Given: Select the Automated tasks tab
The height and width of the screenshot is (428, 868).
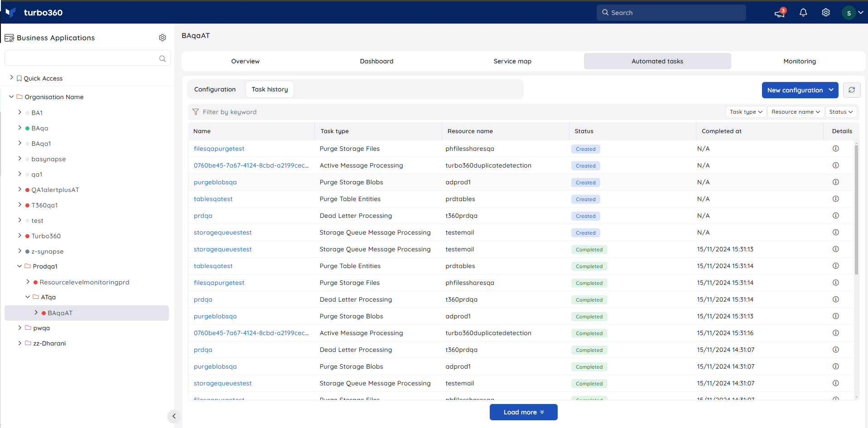Looking at the screenshot, I should tap(657, 61).
